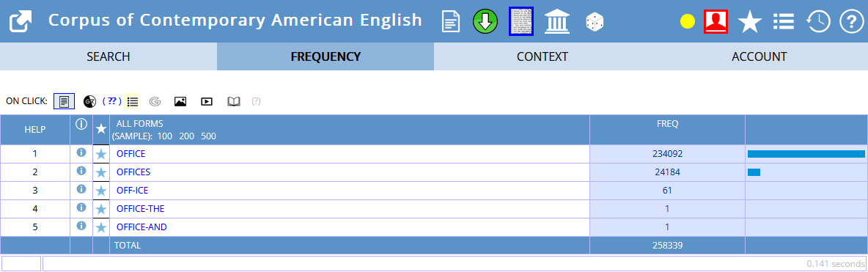Click the white star favorites icon in header

click(x=750, y=22)
